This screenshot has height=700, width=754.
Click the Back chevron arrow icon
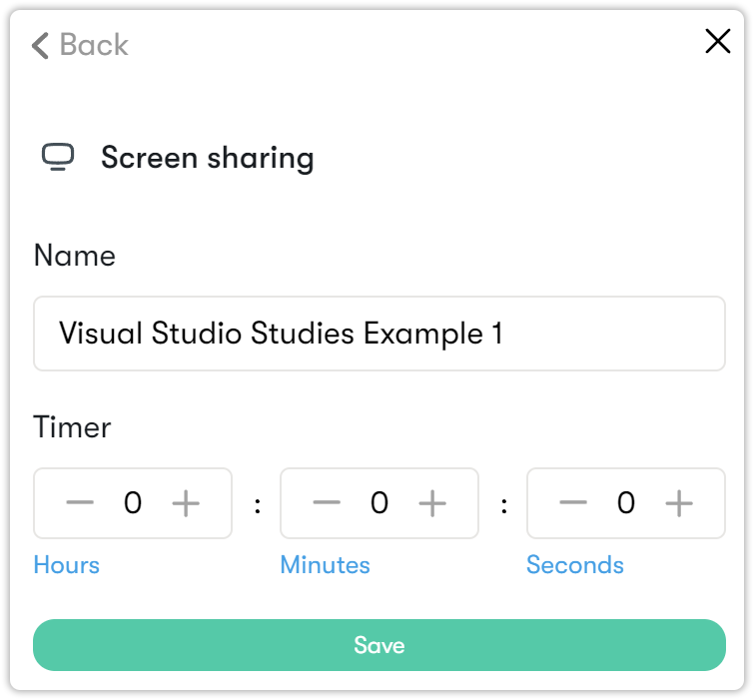click(x=40, y=45)
